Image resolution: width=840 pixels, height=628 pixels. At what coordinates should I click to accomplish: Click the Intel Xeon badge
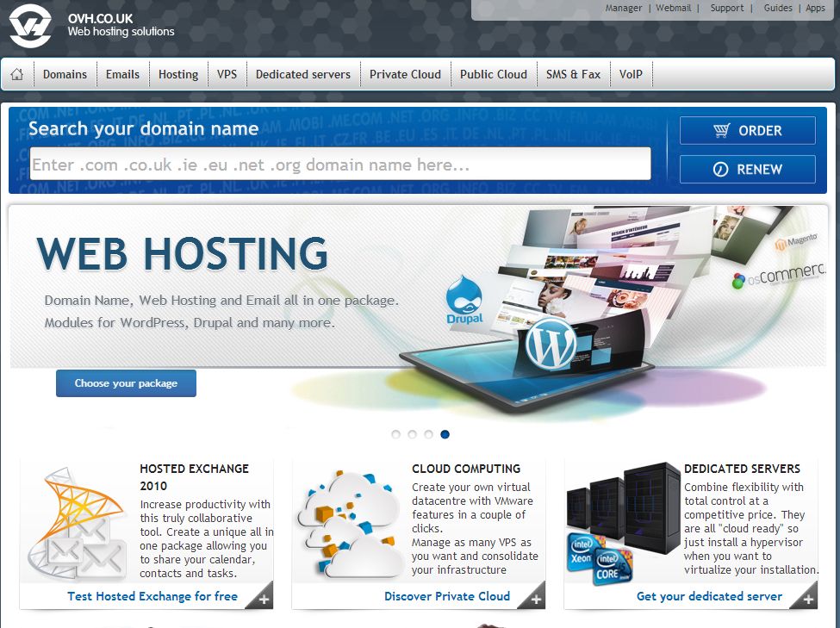[582, 552]
